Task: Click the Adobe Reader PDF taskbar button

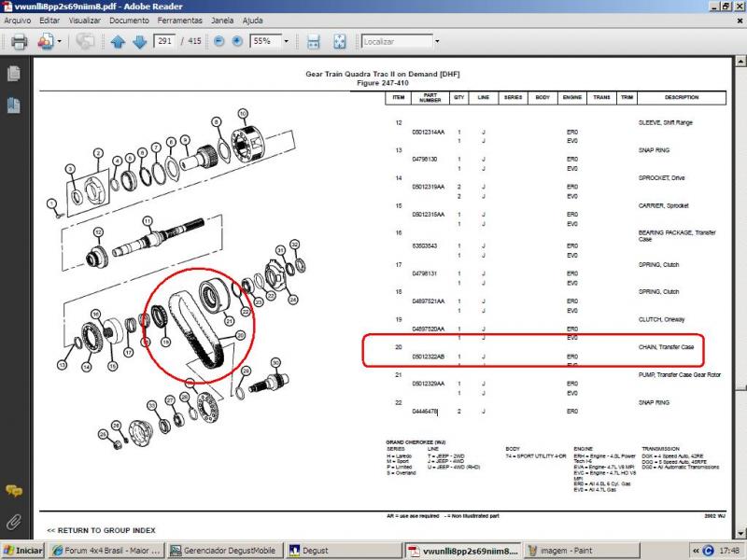Action: tap(462, 551)
